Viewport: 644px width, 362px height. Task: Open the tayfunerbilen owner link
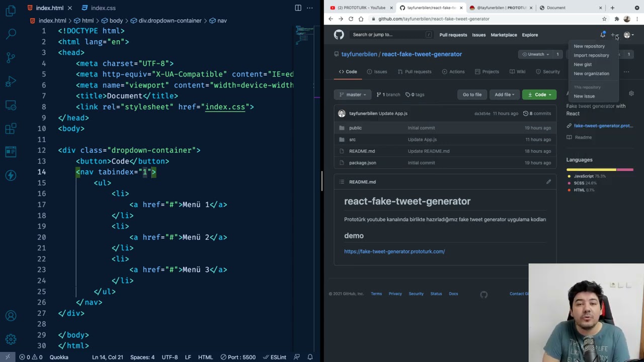click(x=359, y=54)
